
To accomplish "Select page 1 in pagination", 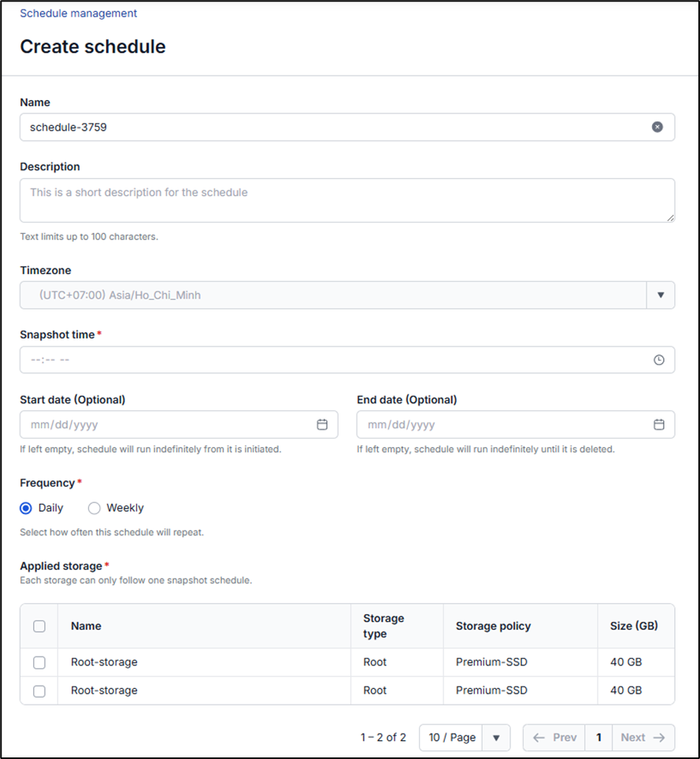I will tap(598, 738).
